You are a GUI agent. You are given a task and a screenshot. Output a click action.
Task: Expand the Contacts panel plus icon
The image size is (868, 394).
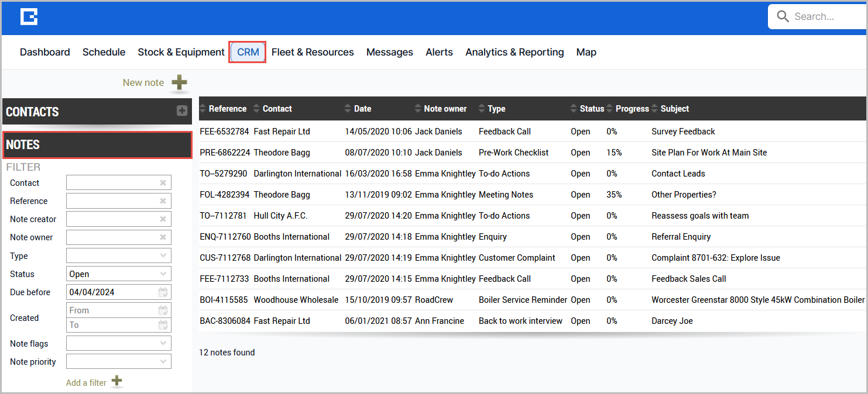coord(182,111)
